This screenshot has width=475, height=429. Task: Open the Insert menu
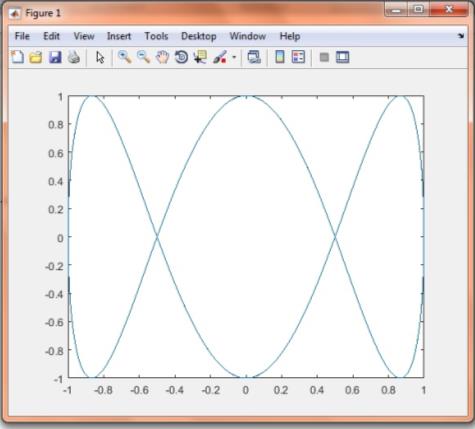119,36
